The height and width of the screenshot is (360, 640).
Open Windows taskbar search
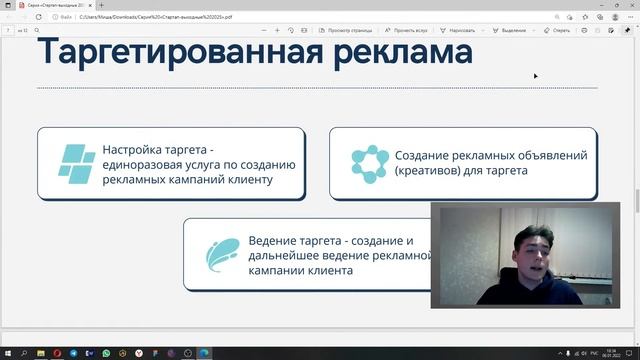tap(24, 353)
